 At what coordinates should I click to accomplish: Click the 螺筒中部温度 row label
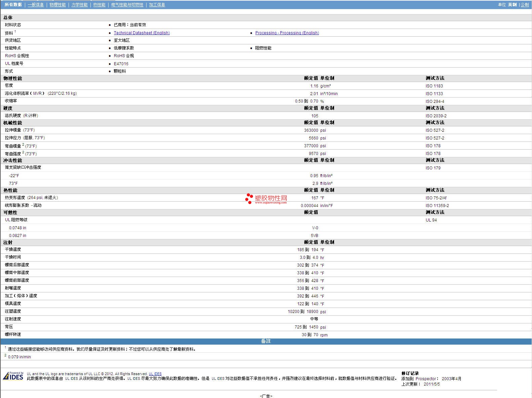pyautogui.click(x=17, y=273)
